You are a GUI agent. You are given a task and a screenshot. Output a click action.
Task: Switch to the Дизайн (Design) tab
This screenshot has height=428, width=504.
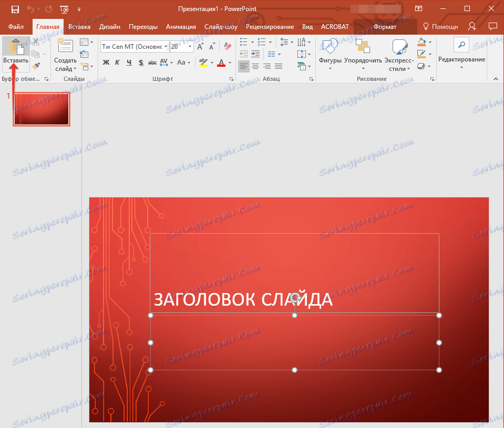coord(110,27)
